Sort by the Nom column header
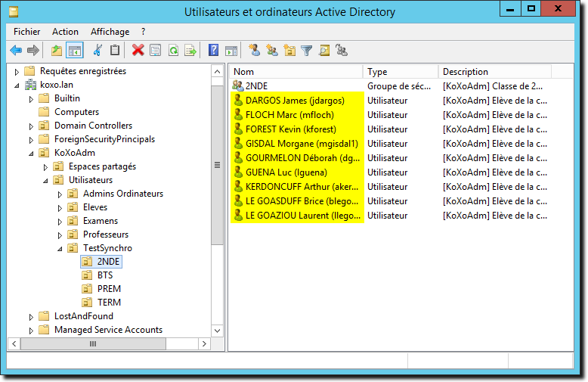588x382 pixels. click(x=296, y=72)
